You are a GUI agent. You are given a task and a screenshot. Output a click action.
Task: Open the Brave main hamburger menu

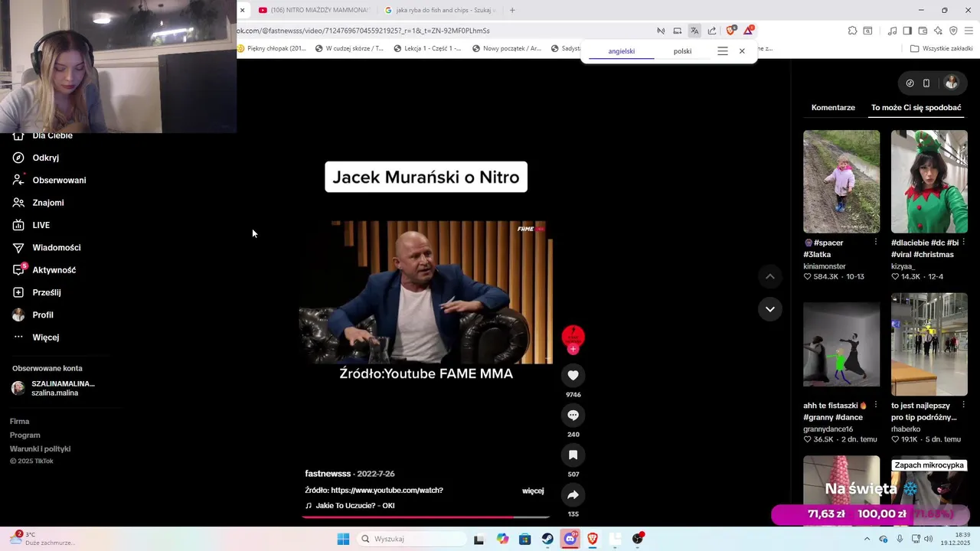click(x=969, y=31)
